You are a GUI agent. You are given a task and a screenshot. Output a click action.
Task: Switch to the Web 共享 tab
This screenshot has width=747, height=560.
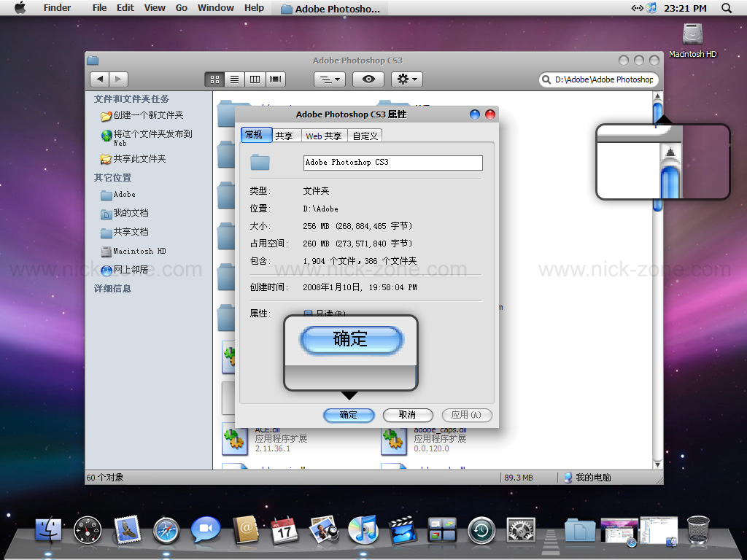click(x=324, y=136)
